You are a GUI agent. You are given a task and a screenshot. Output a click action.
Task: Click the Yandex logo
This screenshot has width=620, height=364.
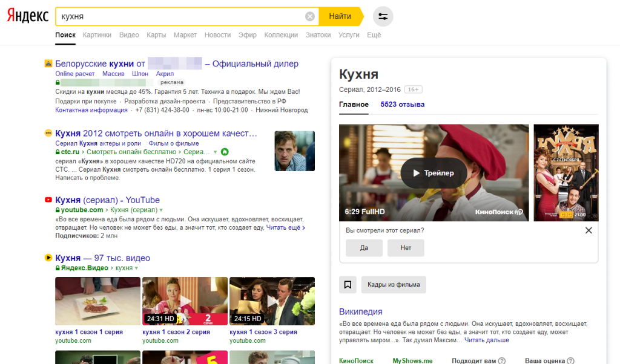28,16
